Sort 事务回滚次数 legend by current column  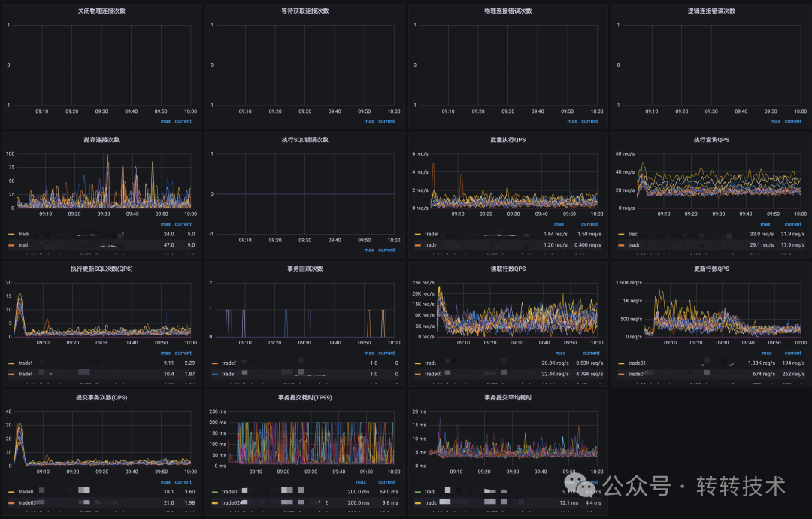tap(386, 354)
